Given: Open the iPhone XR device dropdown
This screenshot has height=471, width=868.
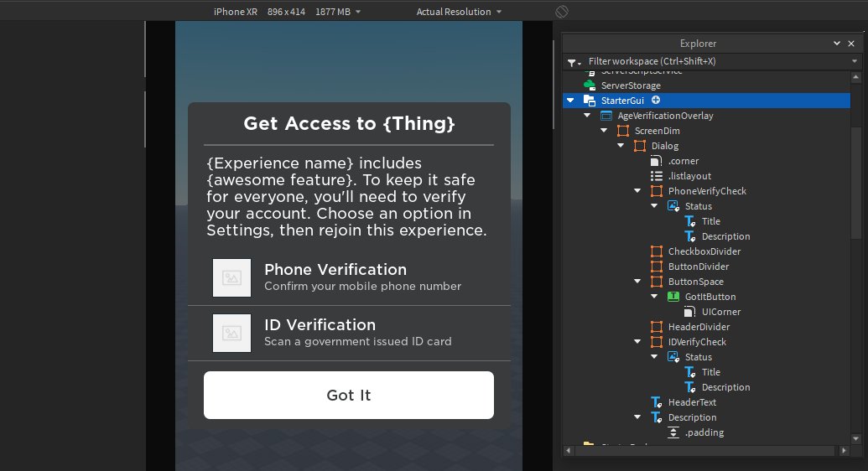Looking at the screenshot, I should click(x=358, y=12).
